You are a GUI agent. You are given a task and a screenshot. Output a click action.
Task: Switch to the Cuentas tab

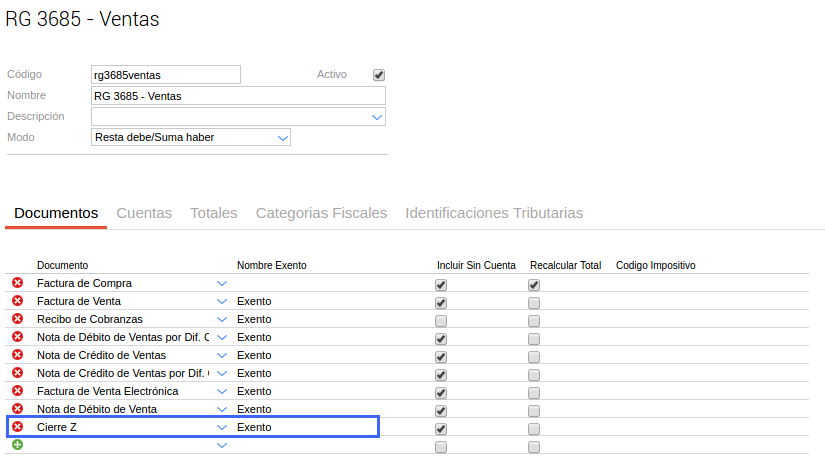(144, 213)
